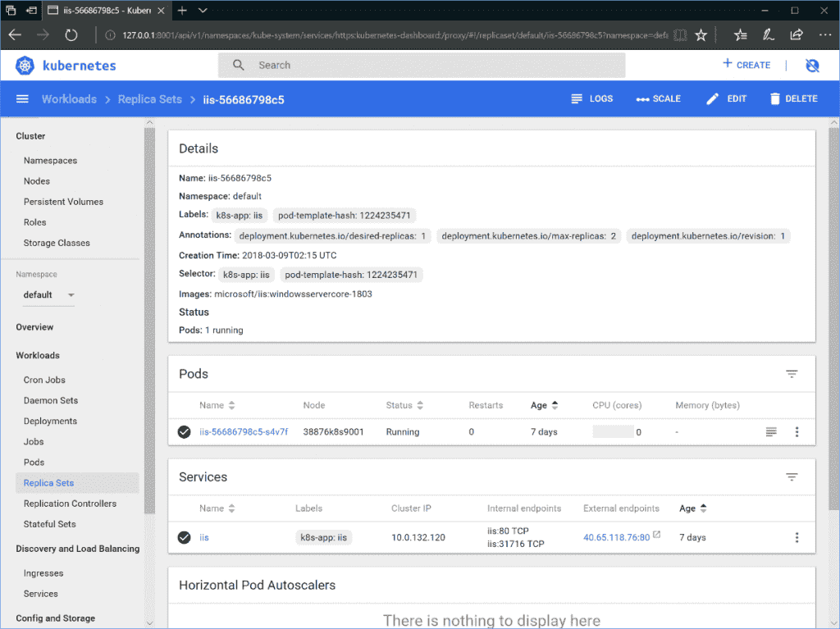840x629 pixels.
Task: Click the search magnifier icon
Action: (239, 65)
